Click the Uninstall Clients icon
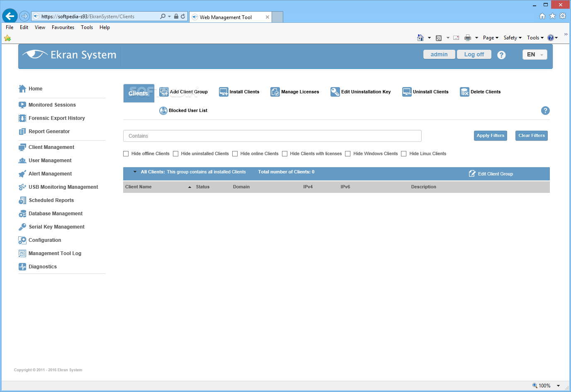This screenshot has height=392, width=571. [407, 92]
